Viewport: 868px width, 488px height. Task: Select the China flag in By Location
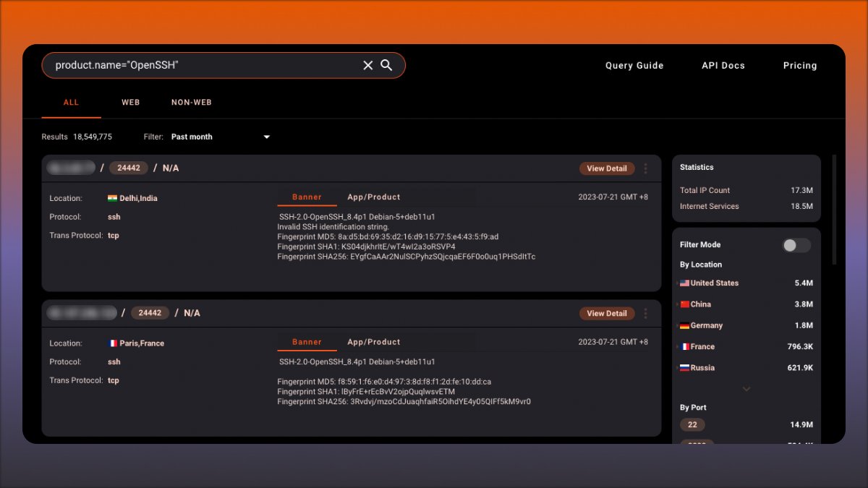pos(686,304)
